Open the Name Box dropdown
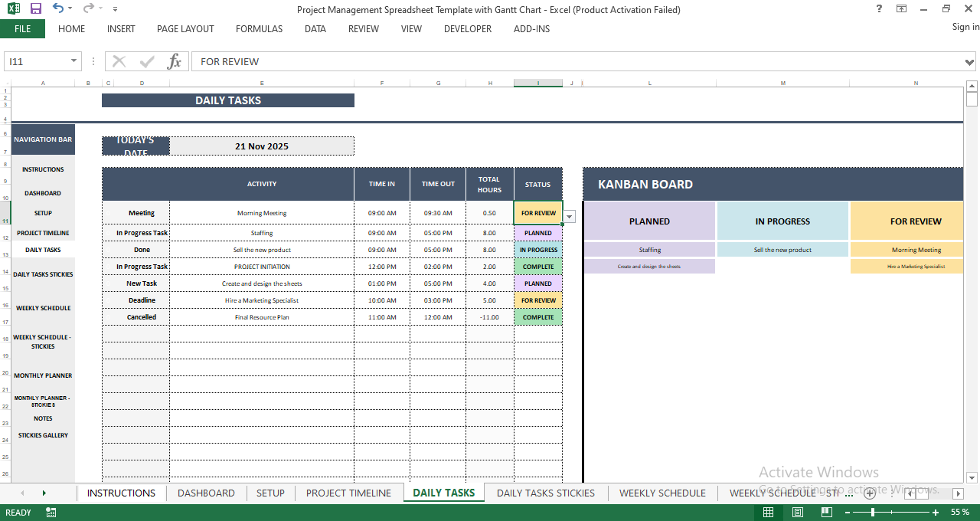This screenshot has height=521, width=980. (x=73, y=61)
